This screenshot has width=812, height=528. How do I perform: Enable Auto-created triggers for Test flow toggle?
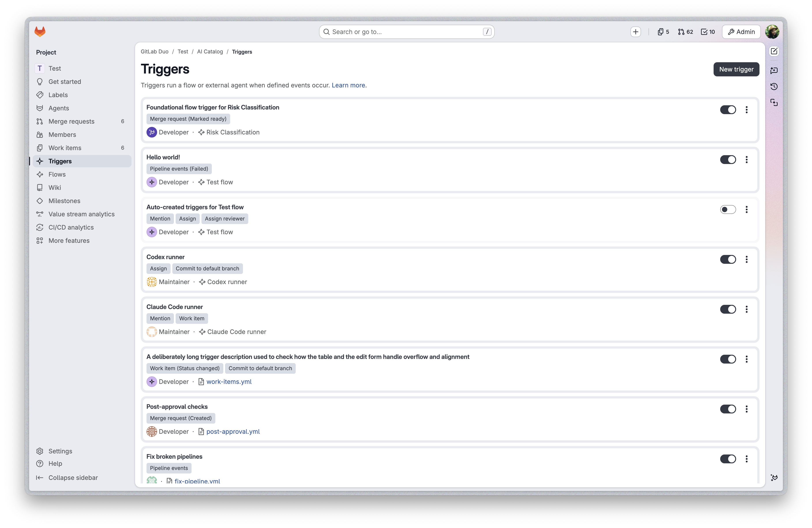(x=728, y=209)
